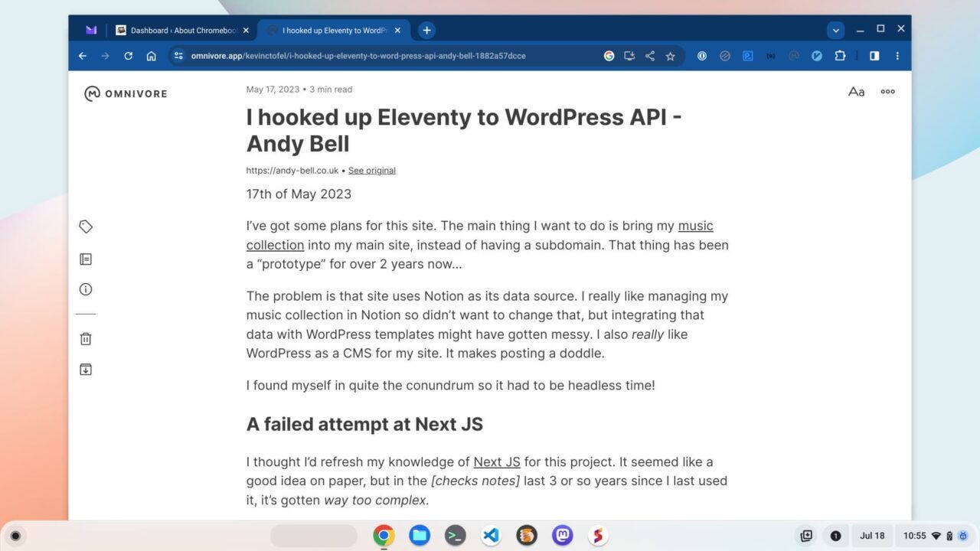The image size is (980, 551).
Task: Launch Chrome from the shelf
Action: click(384, 536)
